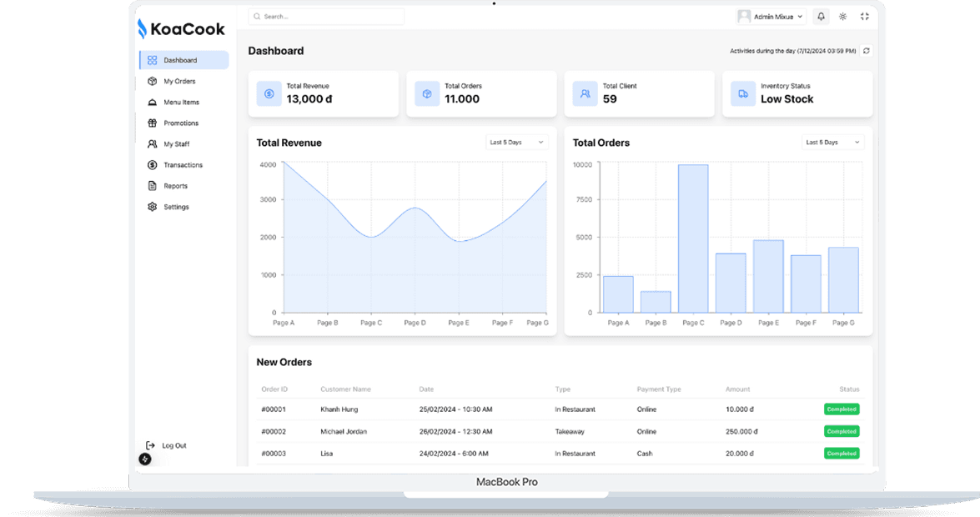
Task: Open Admin Mixue account dropdown
Action: click(x=771, y=17)
